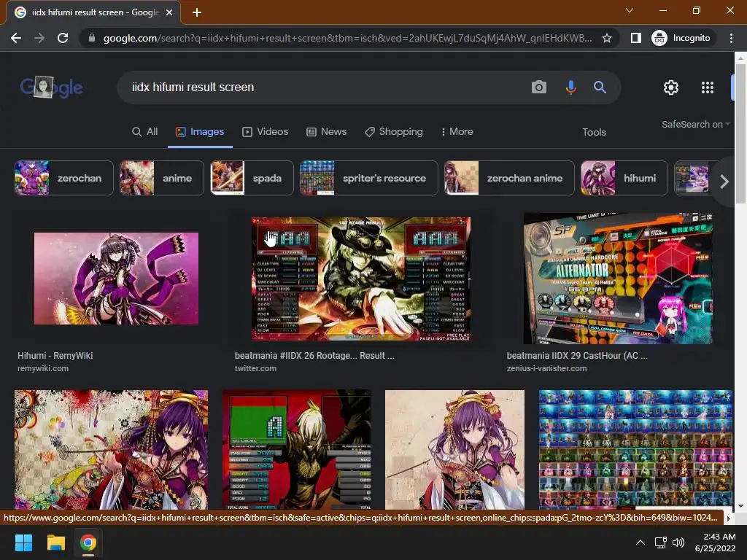
Task: Switch to the Videos tab
Action: [266, 132]
